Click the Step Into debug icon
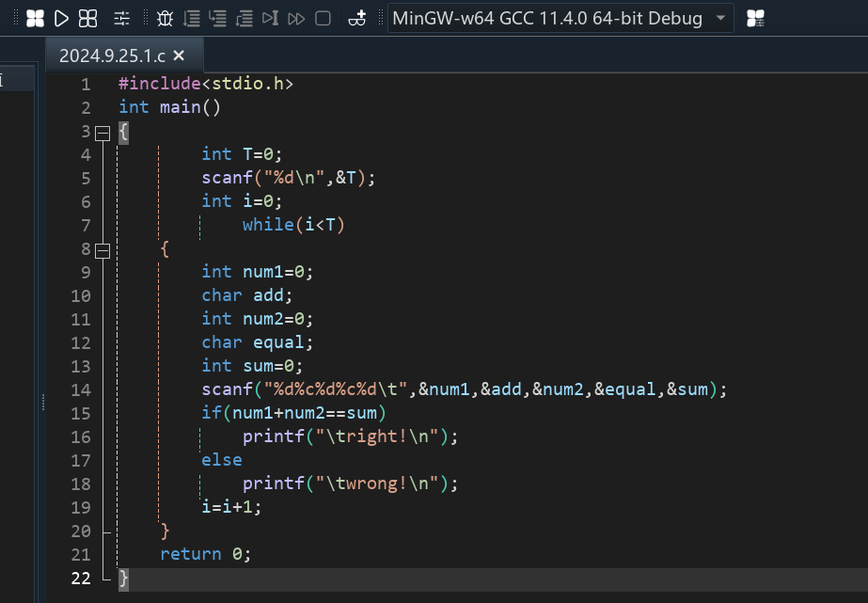 point(217,18)
